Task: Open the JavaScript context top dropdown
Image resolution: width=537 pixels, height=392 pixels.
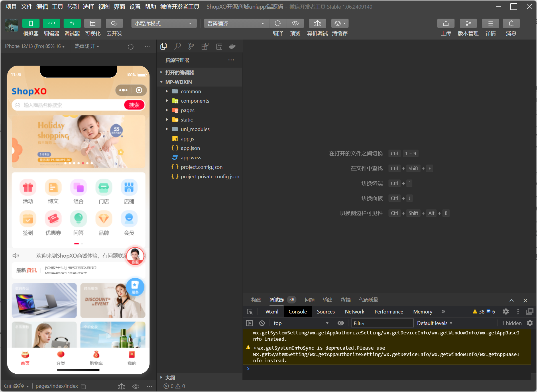Action: (301, 323)
